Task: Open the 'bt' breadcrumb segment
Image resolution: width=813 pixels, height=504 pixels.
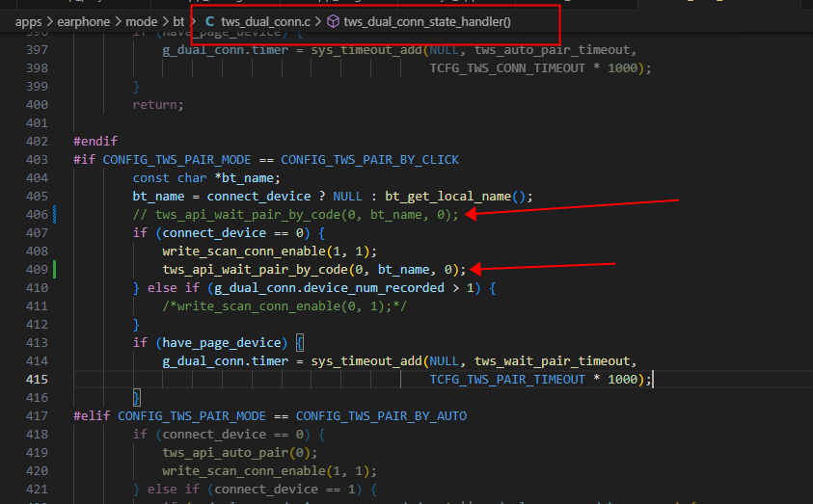Action: click(178, 22)
